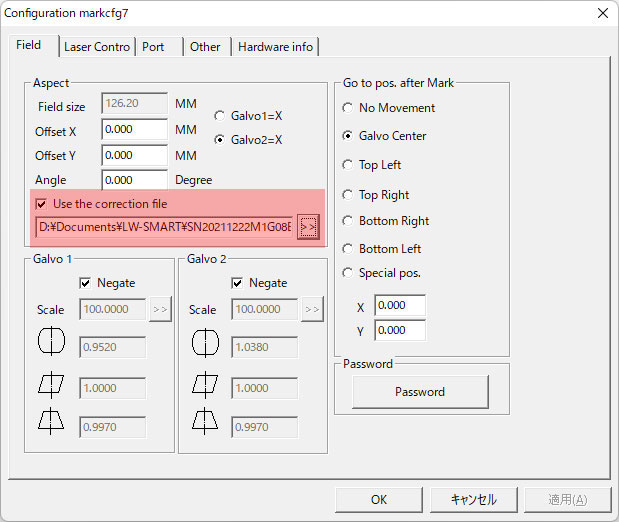The image size is (619, 522).
Task: Open the Hardware info tab
Action: (275, 47)
